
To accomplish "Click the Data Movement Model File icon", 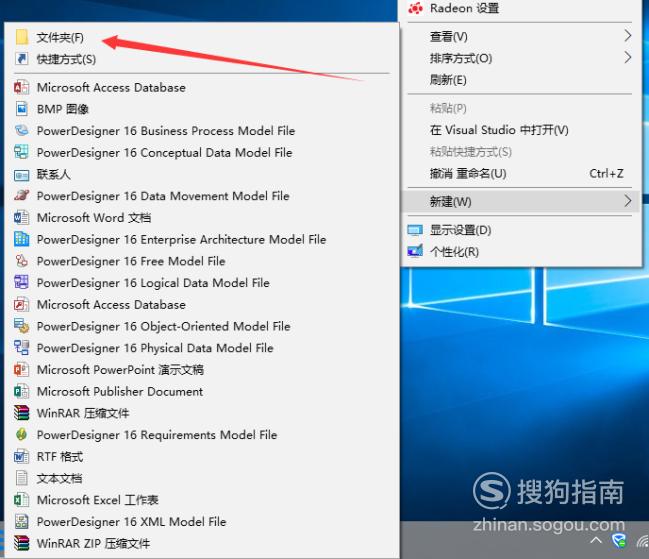I will (22, 196).
